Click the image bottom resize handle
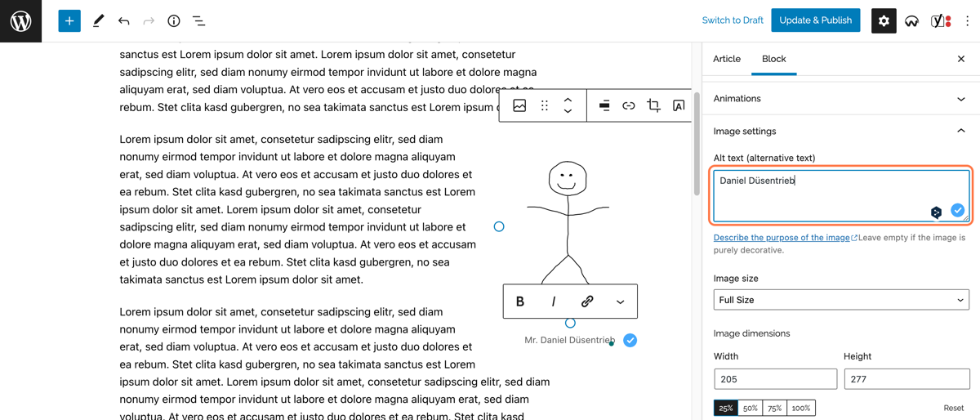 (x=570, y=323)
